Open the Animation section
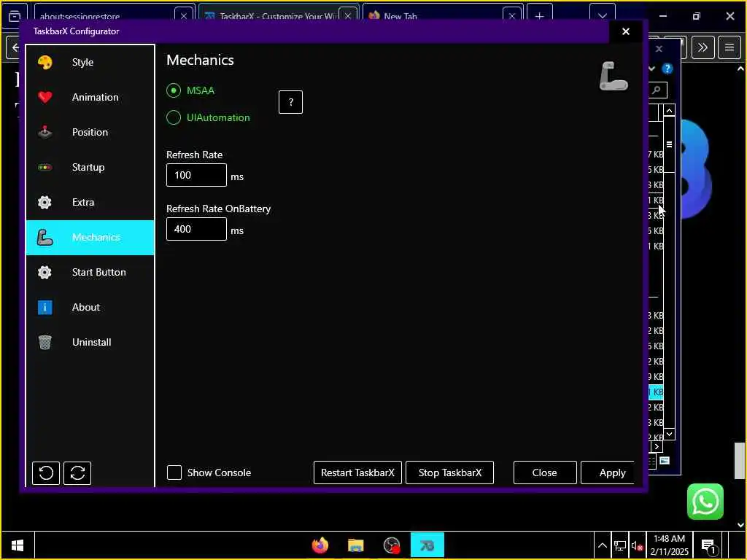This screenshot has height=560, width=747. coord(90,97)
